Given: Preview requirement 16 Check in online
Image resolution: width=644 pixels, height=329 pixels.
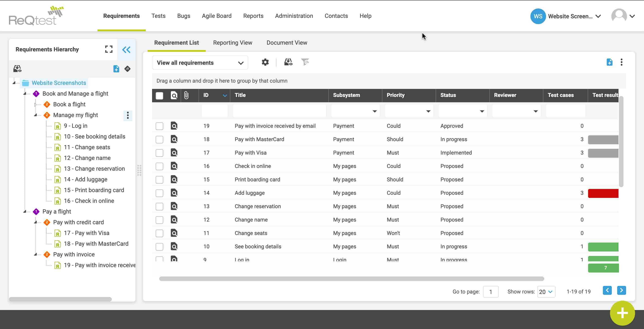Looking at the screenshot, I should (174, 166).
